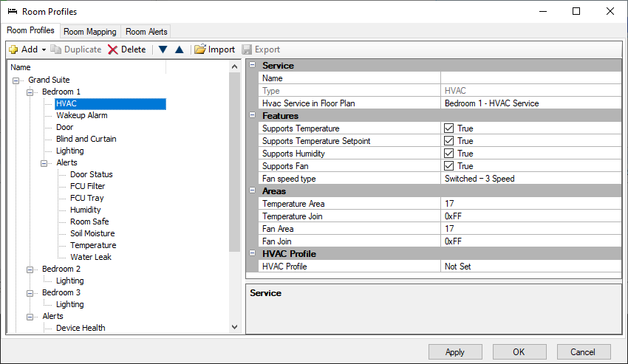Viewport: 628px width, 364px height.
Task: Open the Room Alerts tab
Action: click(146, 32)
